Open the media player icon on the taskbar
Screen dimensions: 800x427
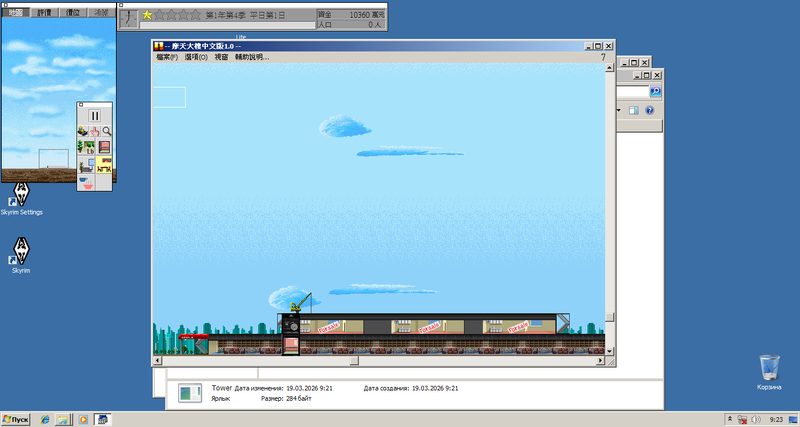pos(83,419)
